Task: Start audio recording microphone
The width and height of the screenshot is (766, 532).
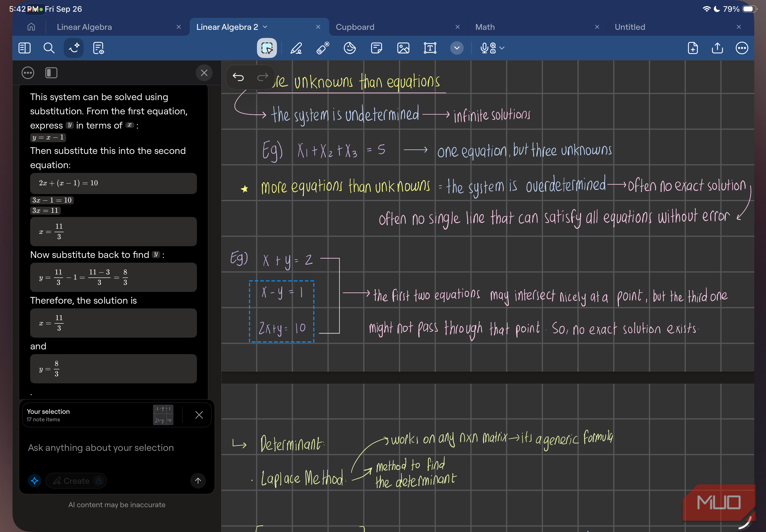Action: click(488, 48)
